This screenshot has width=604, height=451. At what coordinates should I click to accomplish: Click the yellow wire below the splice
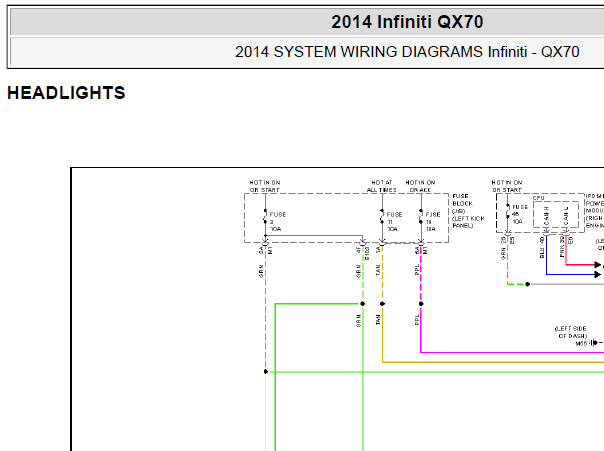coord(265,412)
